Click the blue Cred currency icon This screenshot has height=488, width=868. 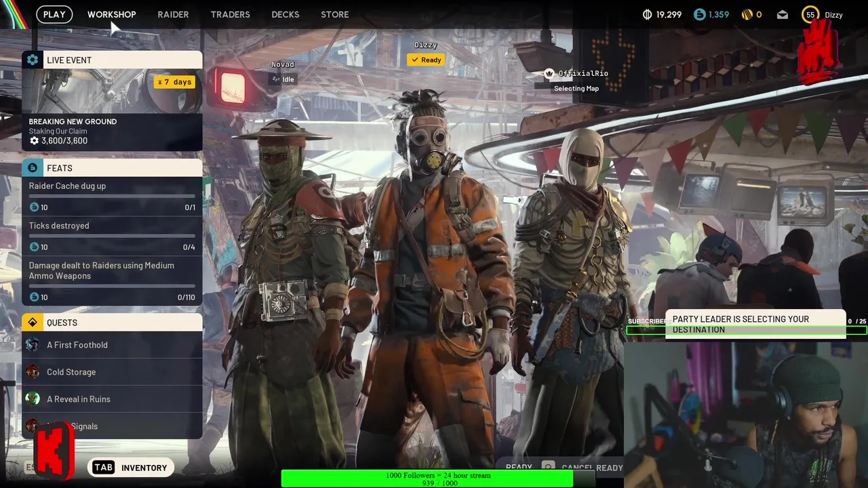[x=700, y=14]
